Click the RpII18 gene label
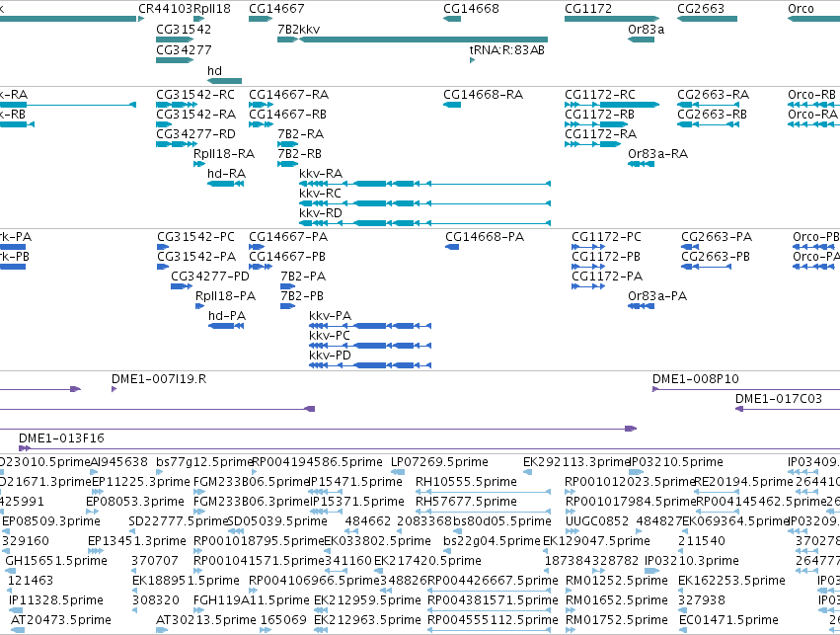The height and width of the screenshot is (635, 840). point(212,9)
